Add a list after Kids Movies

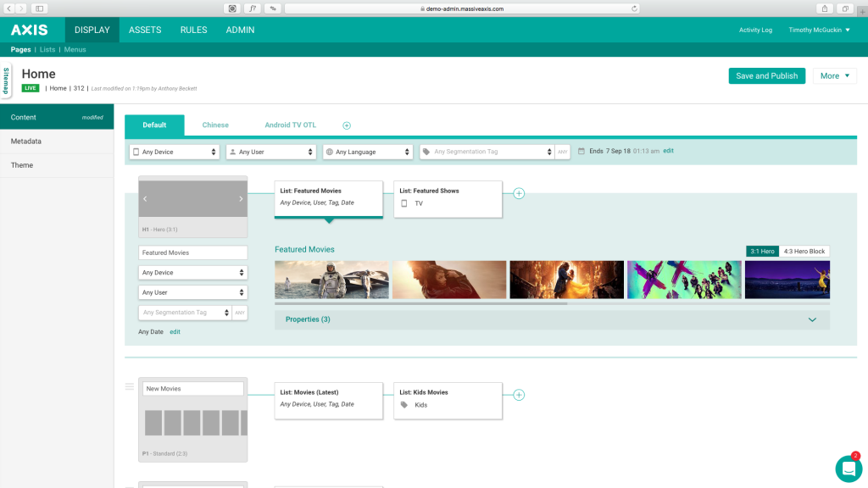tap(519, 395)
